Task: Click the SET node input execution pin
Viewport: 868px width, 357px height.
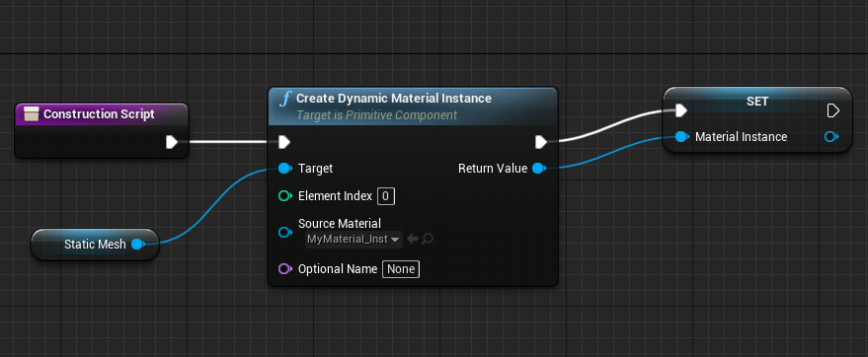Action: point(681,111)
